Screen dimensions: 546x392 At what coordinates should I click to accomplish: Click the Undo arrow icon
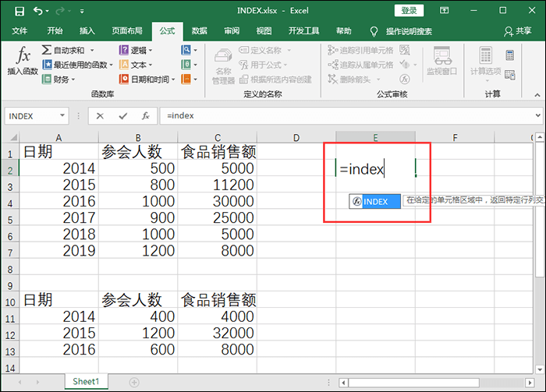pyautogui.click(x=37, y=11)
